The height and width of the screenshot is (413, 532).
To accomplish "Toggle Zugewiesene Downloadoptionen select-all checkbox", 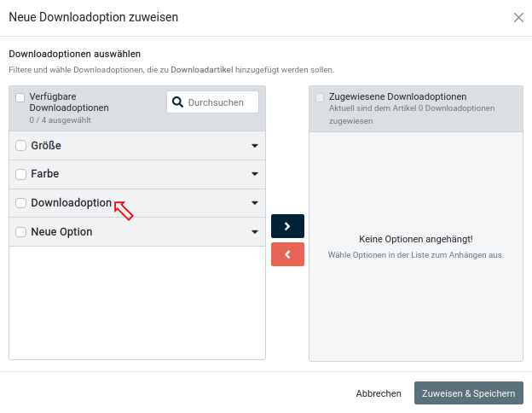I will [x=320, y=98].
